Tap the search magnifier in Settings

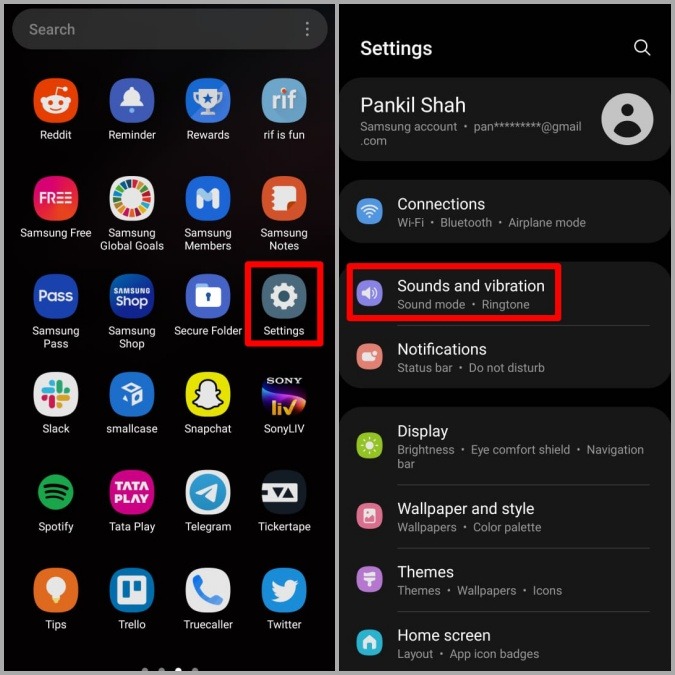(x=642, y=47)
